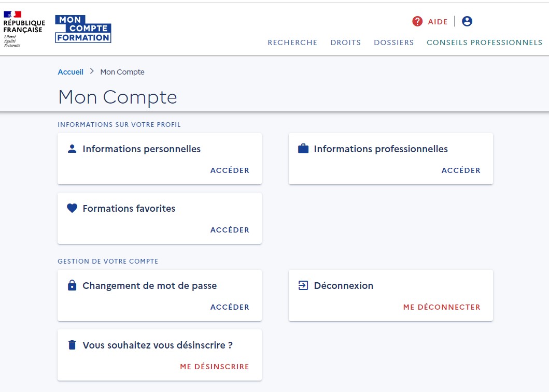Open the user account icon in the header
Screen dimensions: 549x392
[466, 21]
